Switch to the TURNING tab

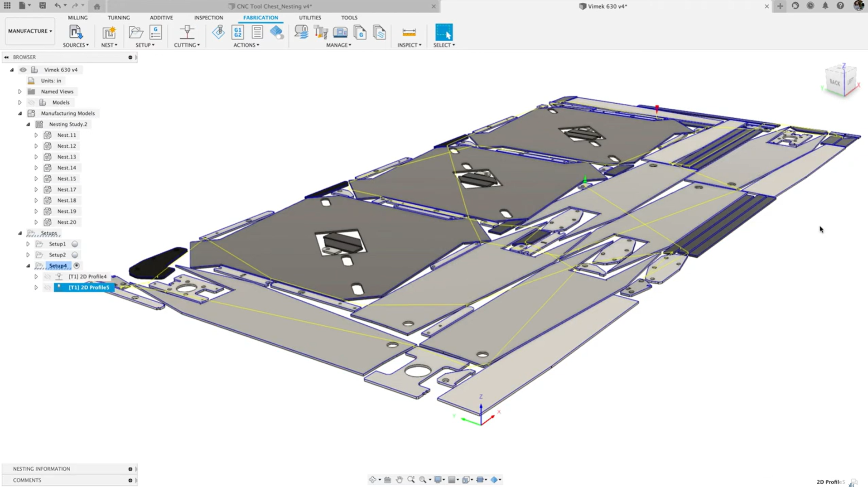tap(119, 18)
